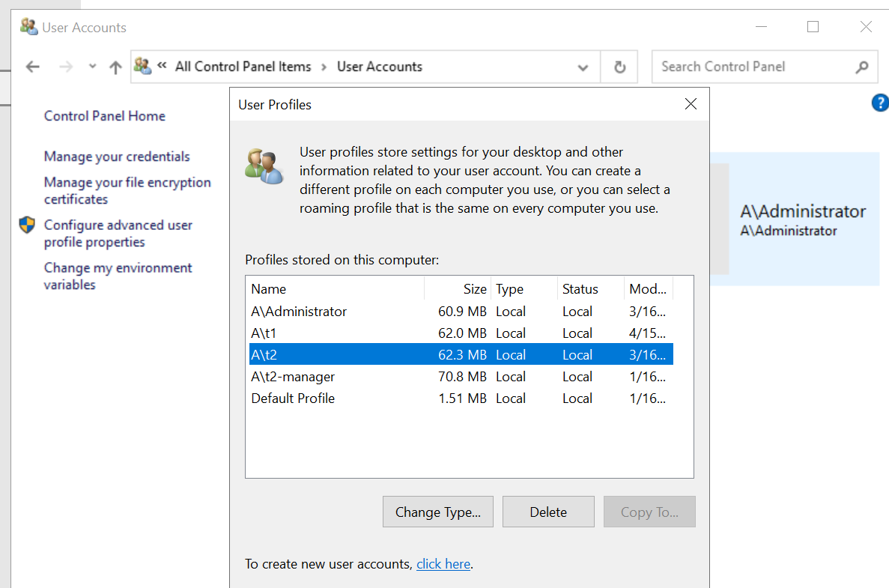Delete the selected A\t2 profile

tap(548, 512)
